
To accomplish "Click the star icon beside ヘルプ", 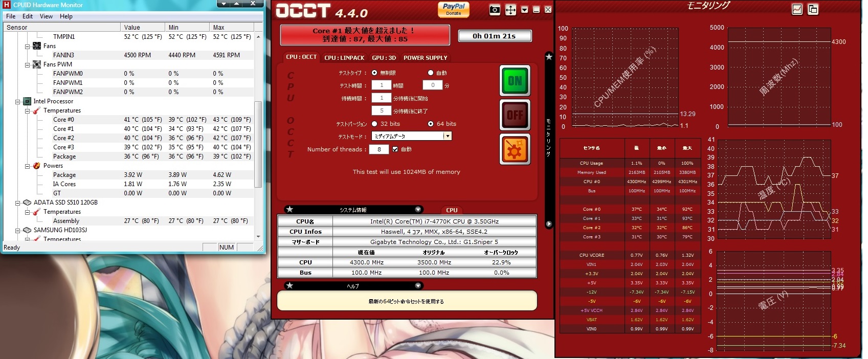I will click(290, 285).
